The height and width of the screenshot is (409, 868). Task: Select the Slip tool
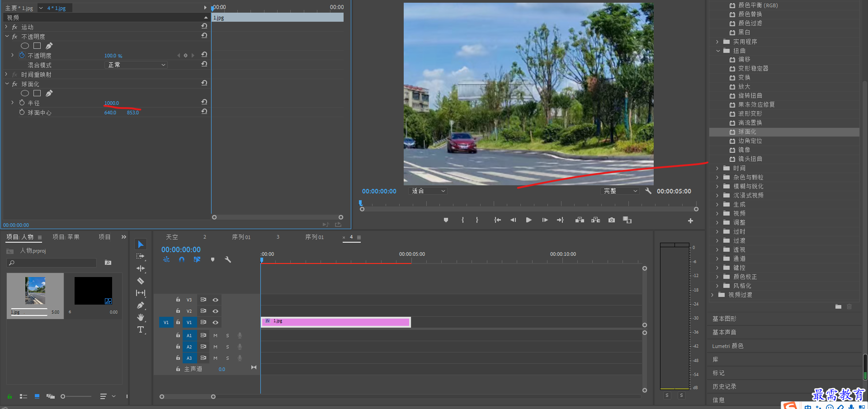[x=141, y=293]
